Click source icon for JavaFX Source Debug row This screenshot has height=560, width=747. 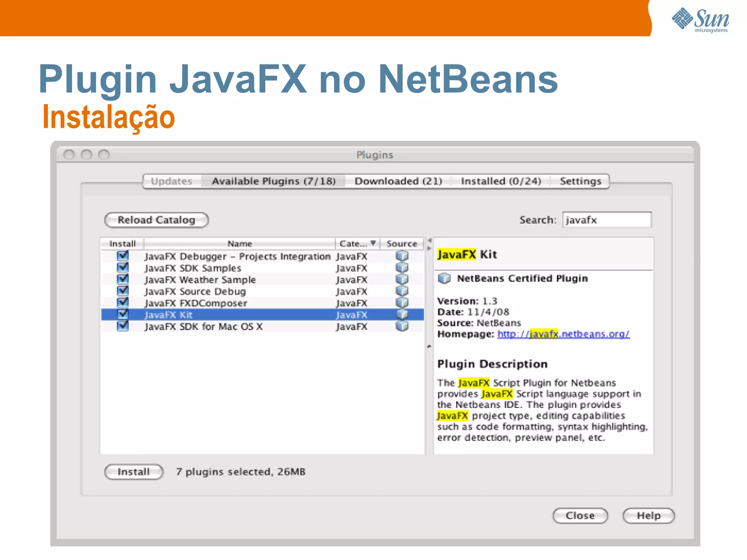point(402,291)
